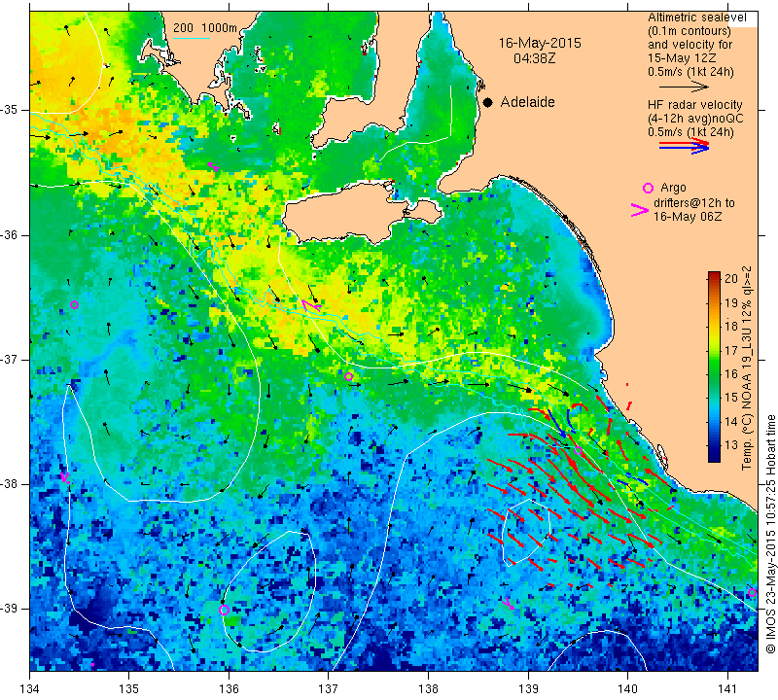Click the magenta drifter marker near 135.8E, 35.4S
The image size is (778, 700).
[213, 166]
